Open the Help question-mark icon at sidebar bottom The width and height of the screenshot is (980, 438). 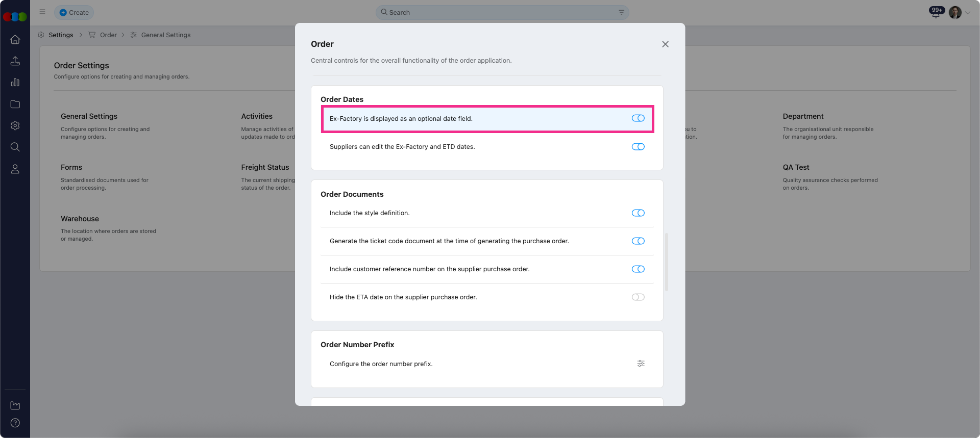(15, 423)
